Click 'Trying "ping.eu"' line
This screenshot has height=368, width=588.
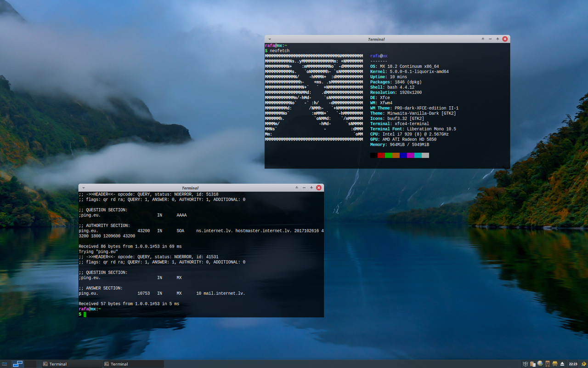(x=99, y=252)
